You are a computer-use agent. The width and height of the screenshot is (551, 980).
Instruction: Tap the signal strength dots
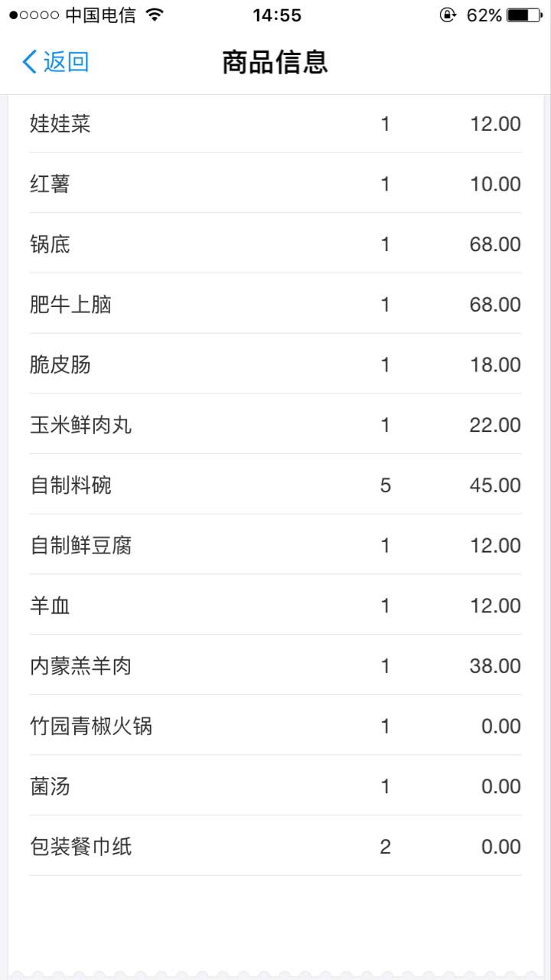34,15
